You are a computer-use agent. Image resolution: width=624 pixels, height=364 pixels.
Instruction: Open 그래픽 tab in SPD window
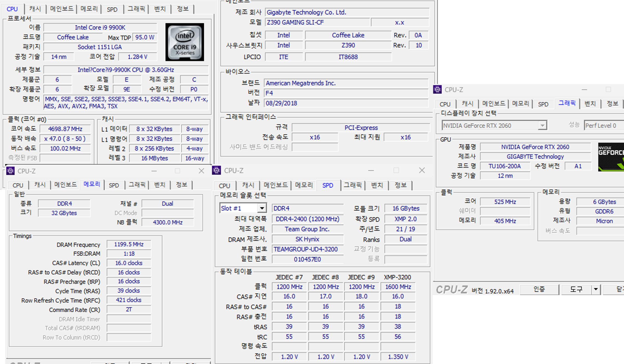click(353, 185)
